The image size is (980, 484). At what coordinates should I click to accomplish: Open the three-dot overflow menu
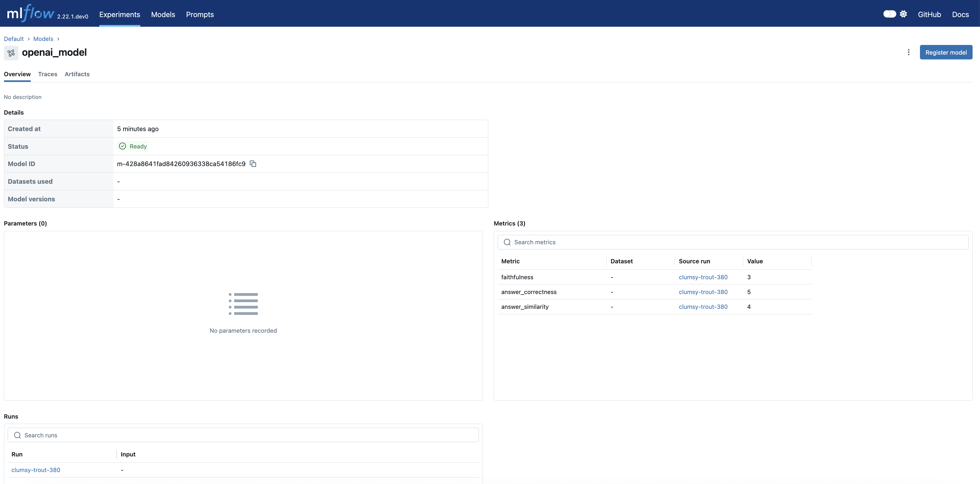pyautogui.click(x=909, y=52)
